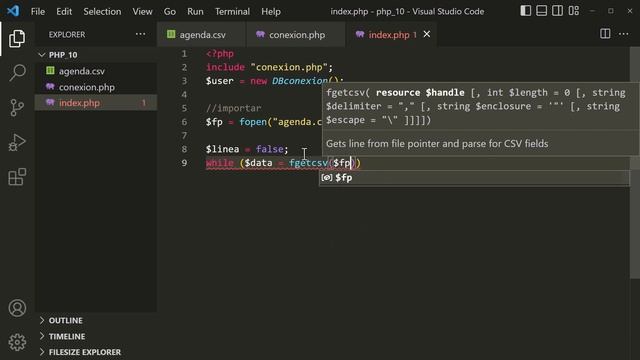
Task: Split the editor right
Action: pyautogui.click(x=605, y=34)
